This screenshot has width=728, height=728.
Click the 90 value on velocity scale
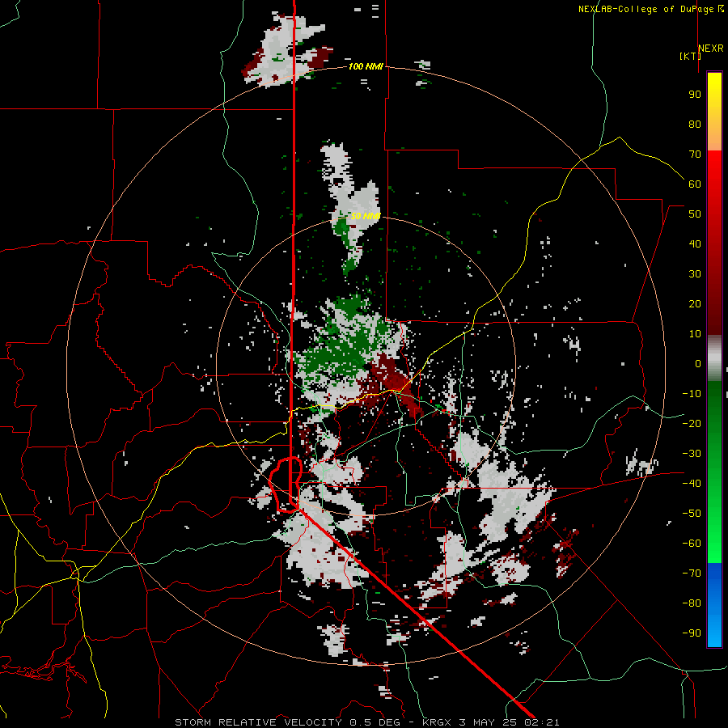pyautogui.click(x=695, y=95)
